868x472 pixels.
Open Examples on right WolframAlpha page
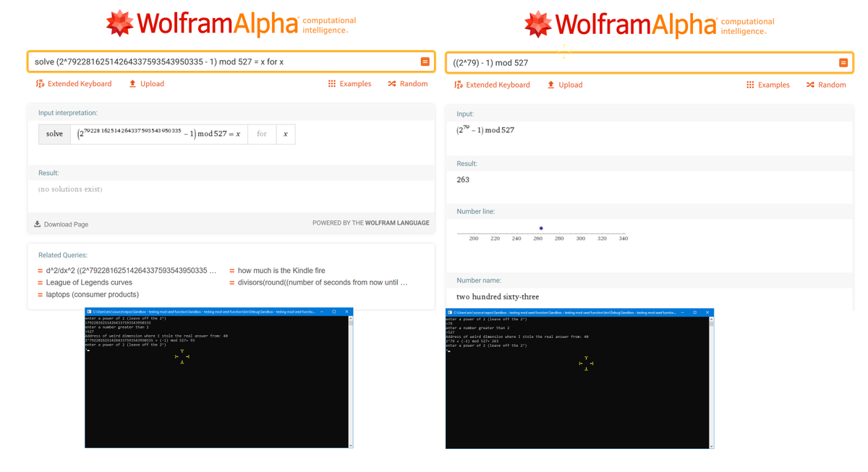[x=767, y=85]
